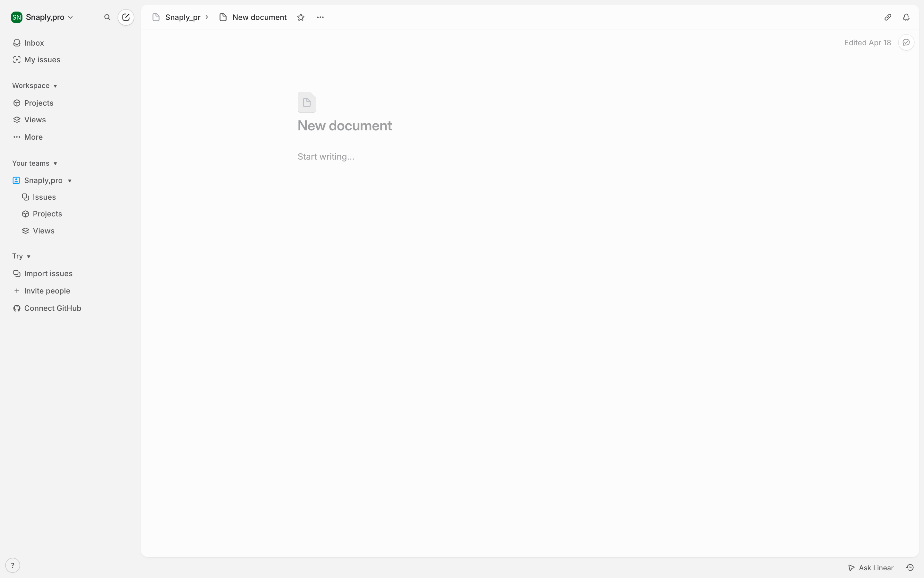This screenshot has width=924, height=578.
Task: Click the create new issue icon
Action: 126,17
